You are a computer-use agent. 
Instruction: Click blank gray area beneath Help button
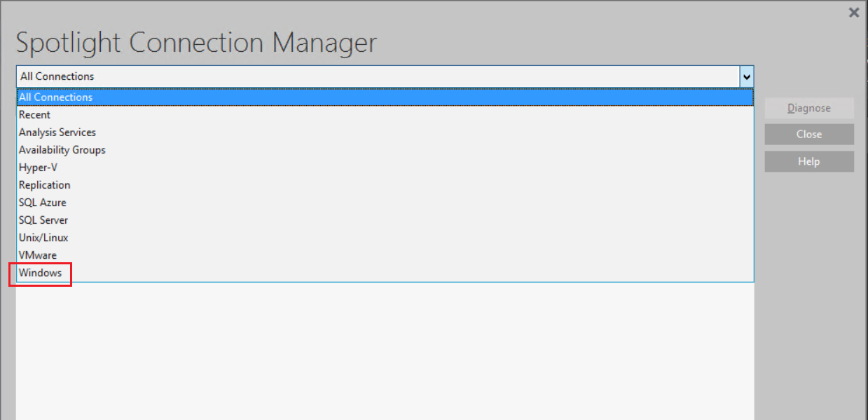pyautogui.click(x=809, y=294)
